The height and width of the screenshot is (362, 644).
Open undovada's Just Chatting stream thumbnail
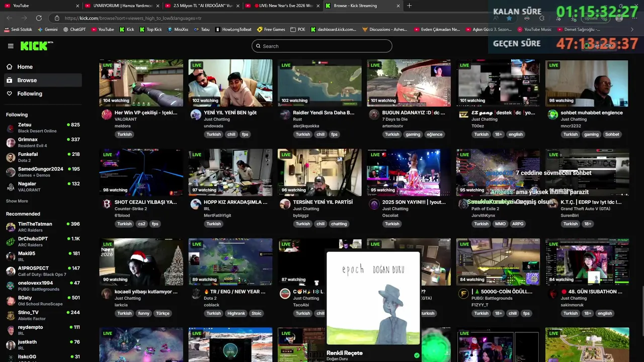tap(230, 83)
